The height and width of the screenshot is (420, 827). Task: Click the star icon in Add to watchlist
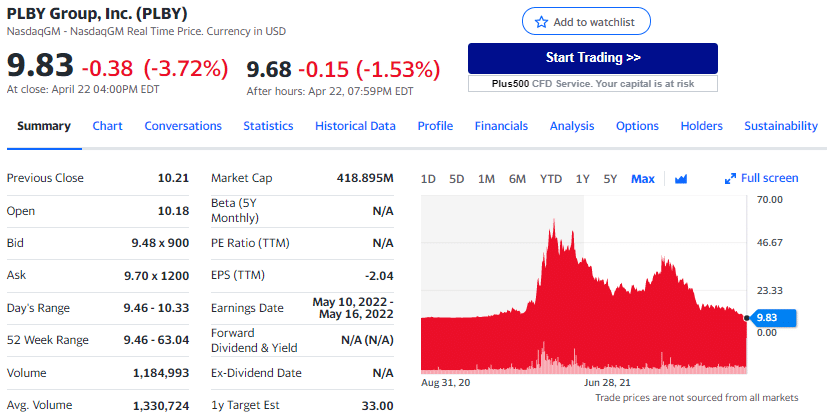tap(541, 22)
